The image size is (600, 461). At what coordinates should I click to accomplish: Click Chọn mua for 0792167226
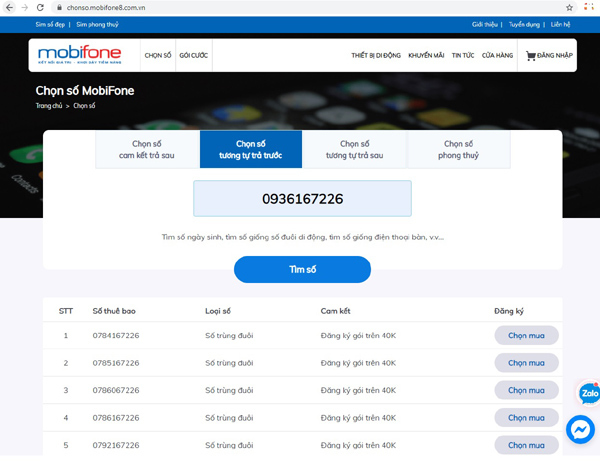(x=526, y=445)
